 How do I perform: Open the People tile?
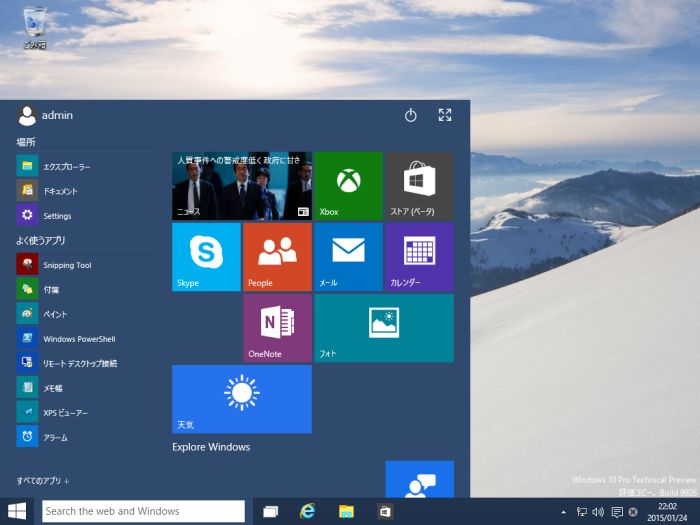(277, 256)
